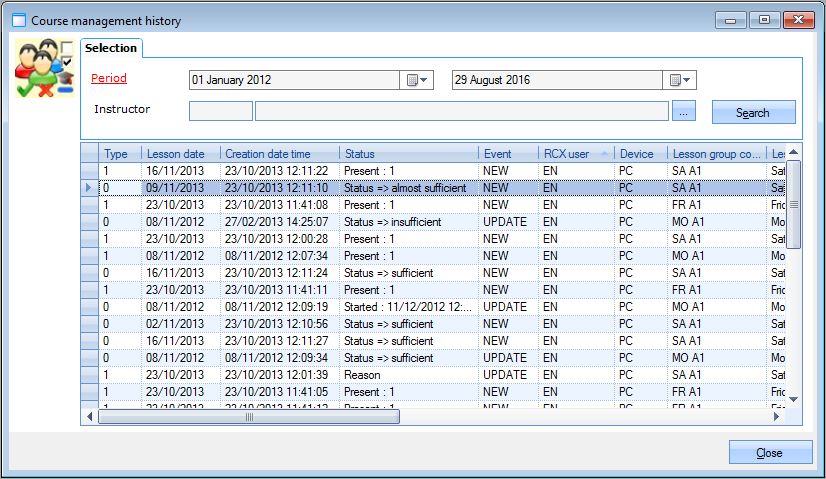
Task: Sort by Creation date time column header
Action: coord(279,154)
